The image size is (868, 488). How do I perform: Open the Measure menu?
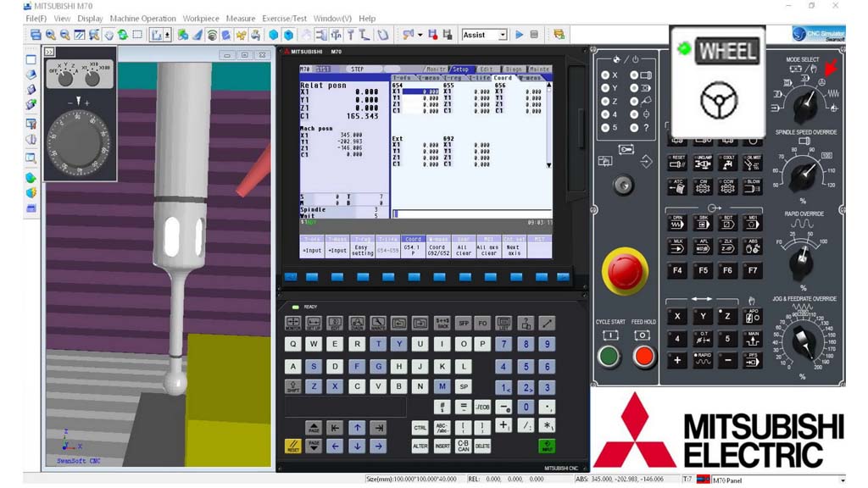(241, 19)
